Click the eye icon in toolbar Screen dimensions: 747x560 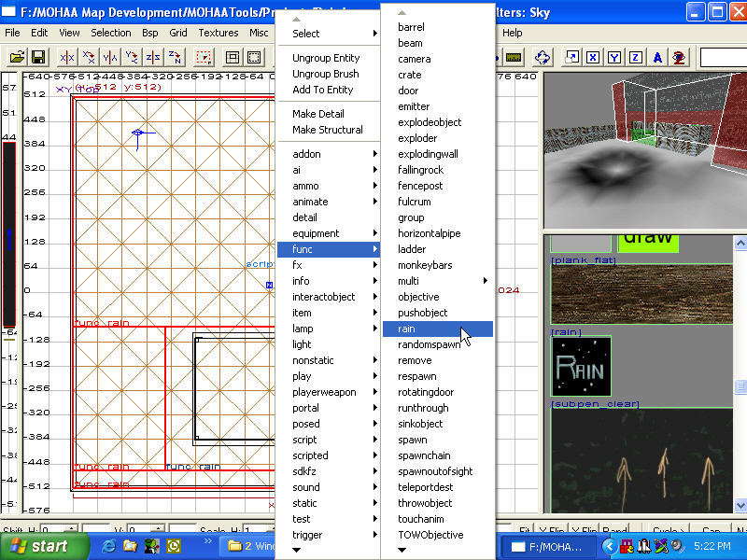(x=680, y=57)
